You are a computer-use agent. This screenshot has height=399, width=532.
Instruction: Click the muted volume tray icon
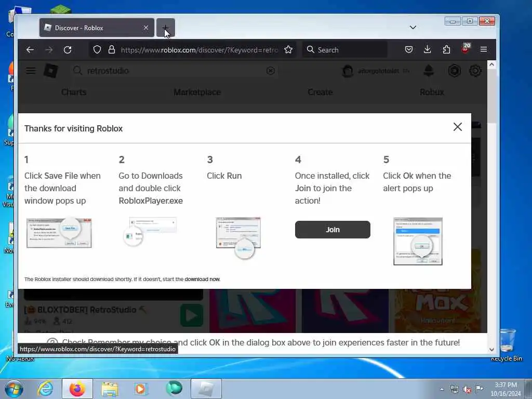(467, 389)
